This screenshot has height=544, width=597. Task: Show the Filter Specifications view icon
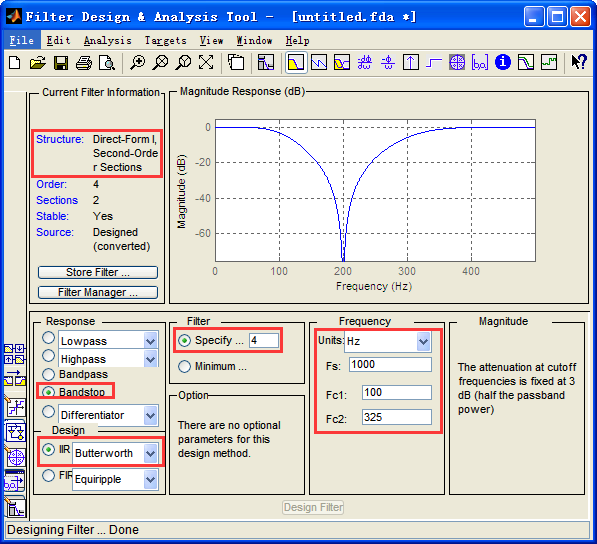tap(266, 62)
